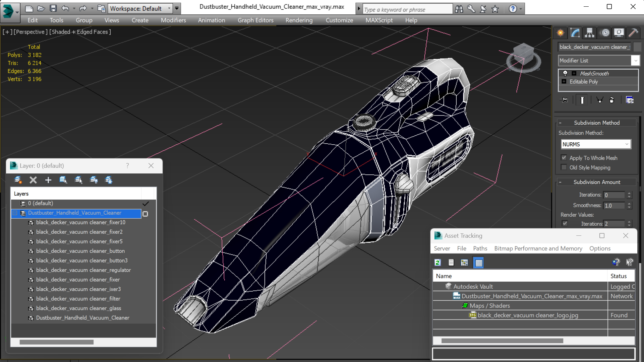Screen dimensions: 644x362
Task: Open the Modifiers menu
Action: tap(173, 20)
